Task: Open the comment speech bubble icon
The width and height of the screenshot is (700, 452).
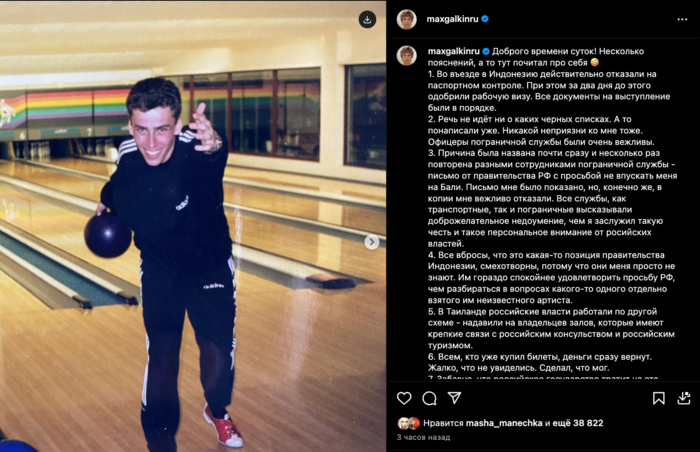Action: pos(429,398)
